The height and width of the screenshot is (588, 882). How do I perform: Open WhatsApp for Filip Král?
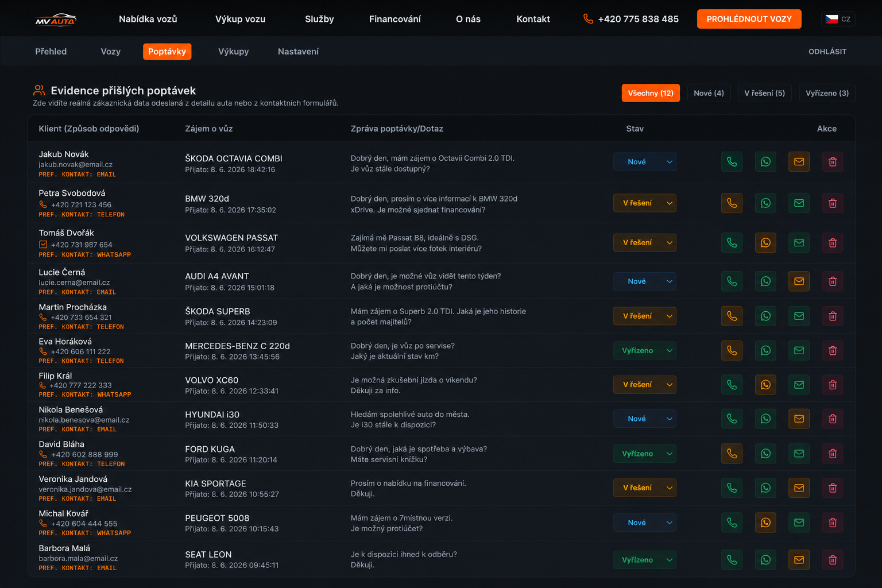click(765, 385)
